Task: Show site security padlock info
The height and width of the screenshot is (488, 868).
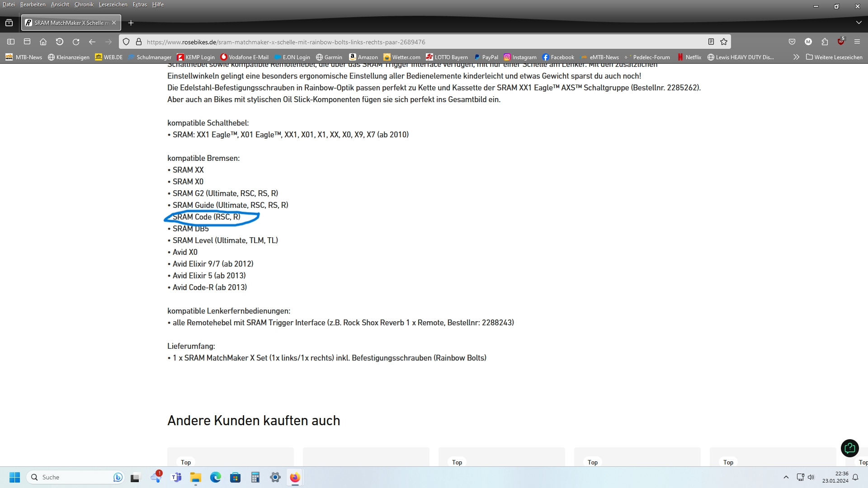Action: tap(139, 42)
